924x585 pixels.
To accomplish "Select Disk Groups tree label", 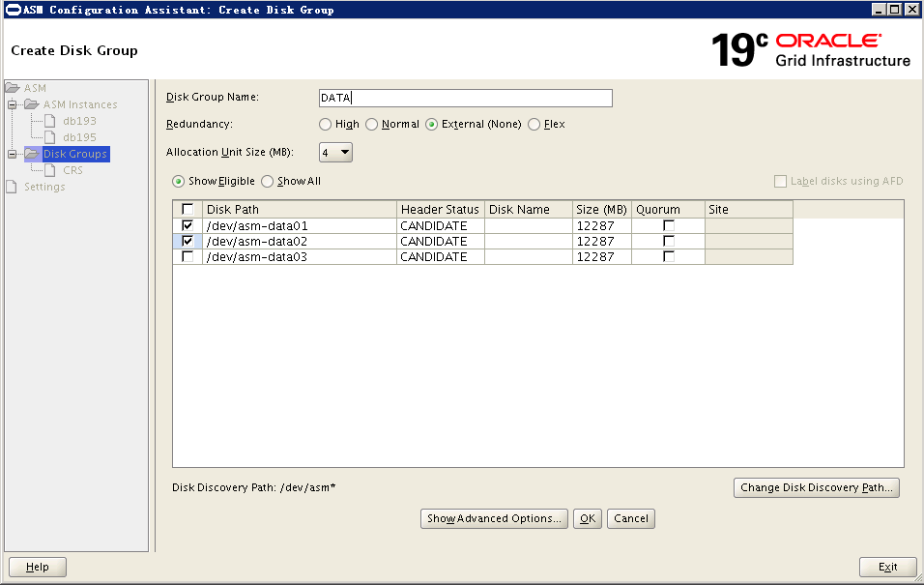I will [75, 154].
